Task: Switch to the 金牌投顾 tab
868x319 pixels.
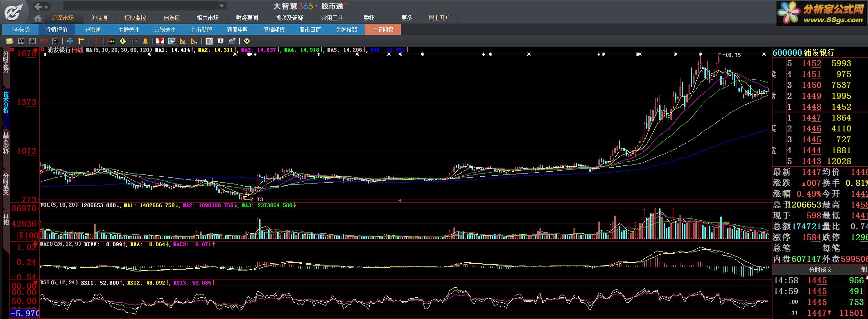Action: (x=347, y=29)
